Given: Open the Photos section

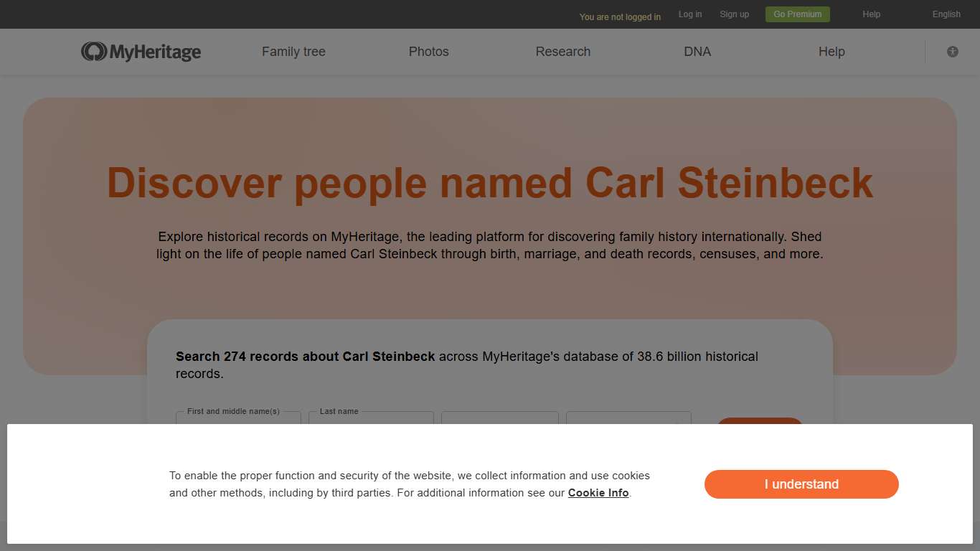Looking at the screenshot, I should [428, 51].
